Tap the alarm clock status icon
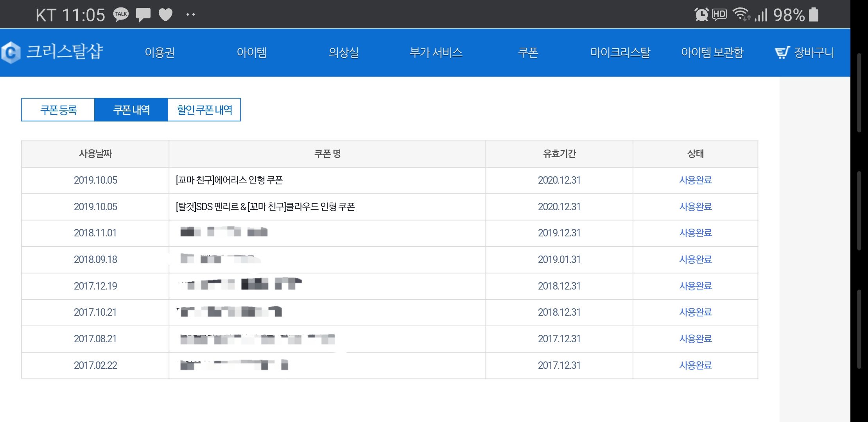Viewport: 868px width, 422px height. tap(701, 15)
